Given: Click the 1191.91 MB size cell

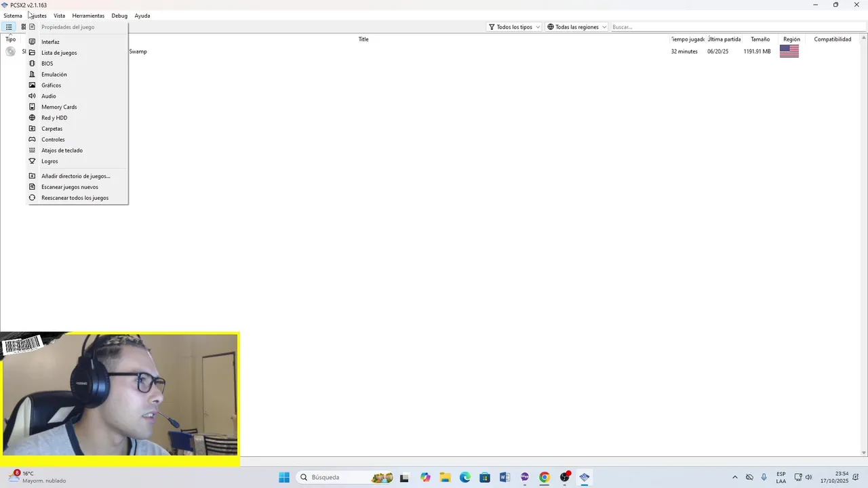Looking at the screenshot, I should coord(757,52).
